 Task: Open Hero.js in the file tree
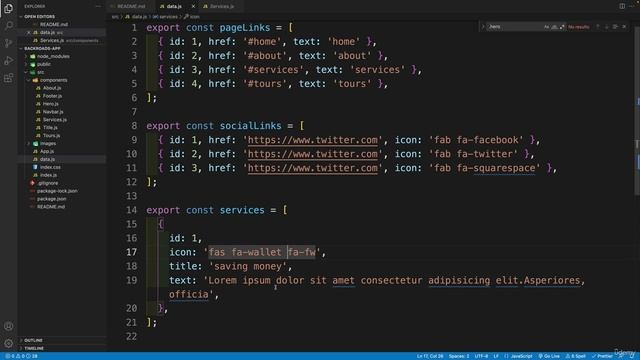pos(51,104)
